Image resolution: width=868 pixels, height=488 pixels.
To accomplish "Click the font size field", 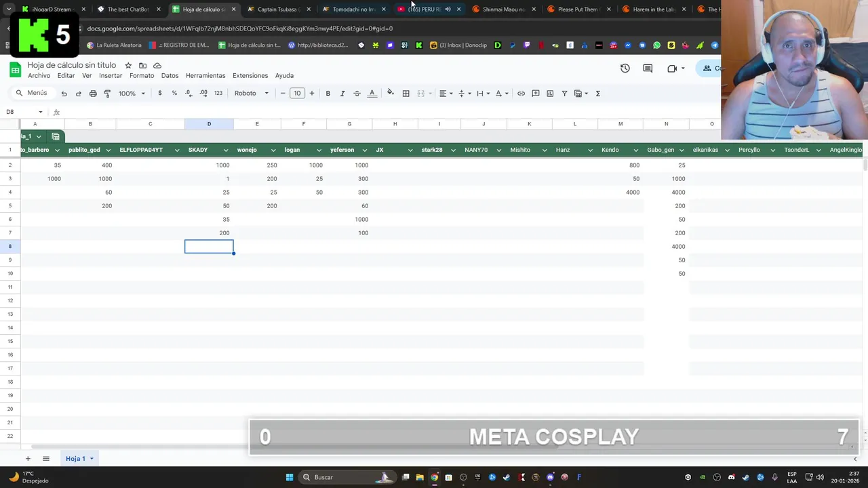I will point(297,94).
